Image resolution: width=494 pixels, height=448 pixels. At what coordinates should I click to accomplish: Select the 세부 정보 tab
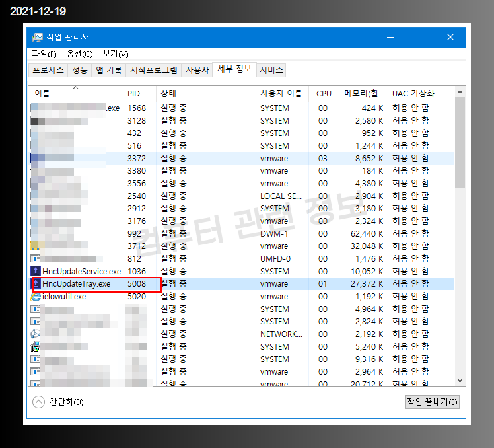pyautogui.click(x=234, y=69)
